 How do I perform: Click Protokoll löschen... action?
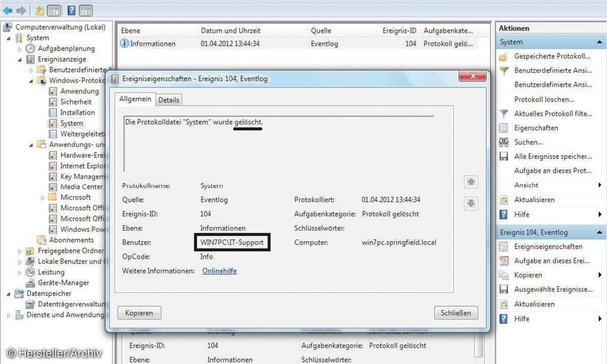(544, 99)
